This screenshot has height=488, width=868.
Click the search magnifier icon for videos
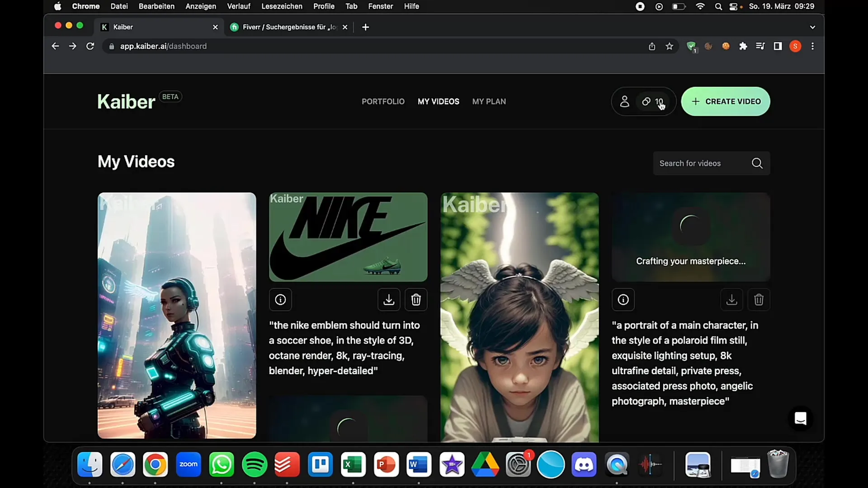(757, 163)
